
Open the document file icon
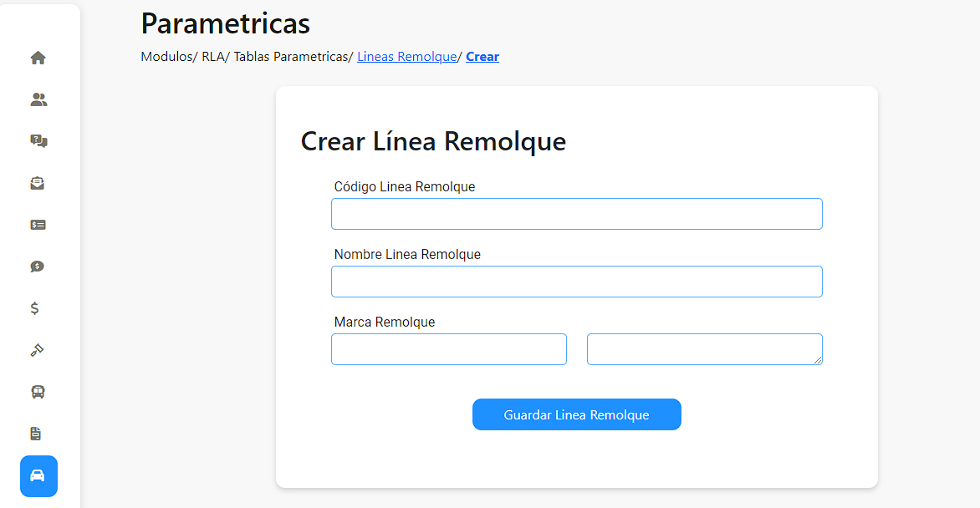[x=36, y=434]
